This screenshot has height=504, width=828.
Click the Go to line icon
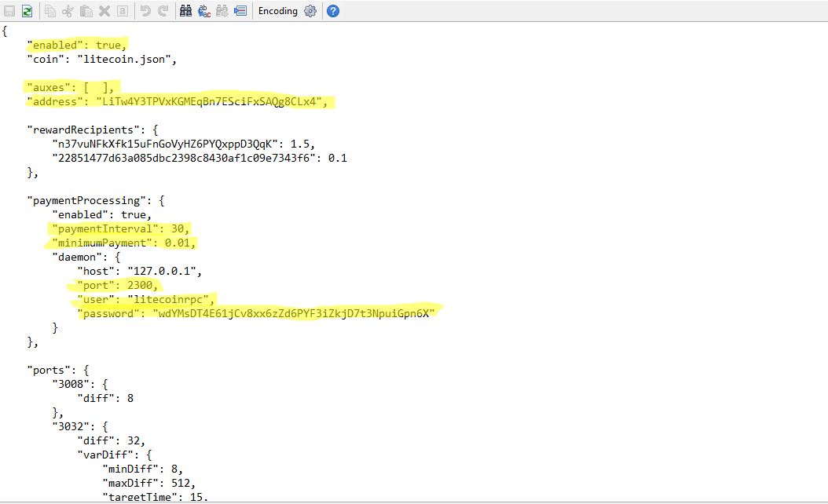241,11
